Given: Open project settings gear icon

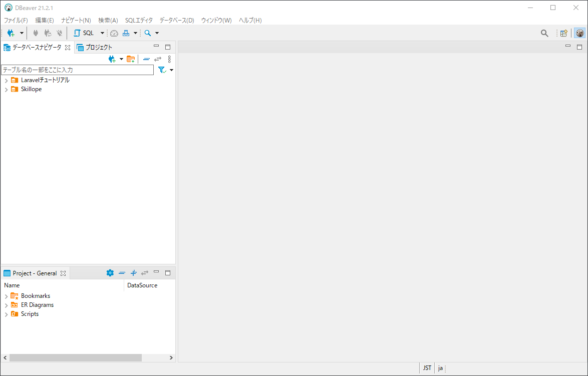Looking at the screenshot, I should pyautogui.click(x=110, y=273).
